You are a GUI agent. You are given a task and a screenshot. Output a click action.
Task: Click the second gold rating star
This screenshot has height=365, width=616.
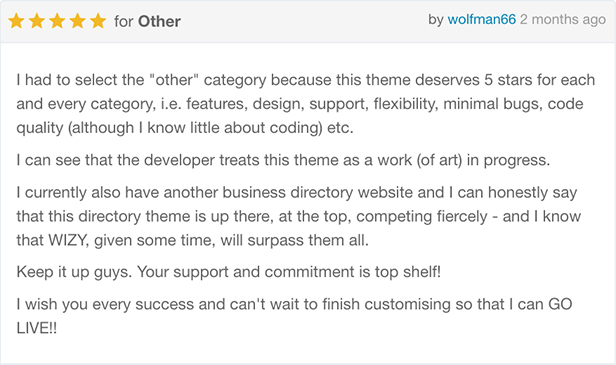tap(37, 21)
